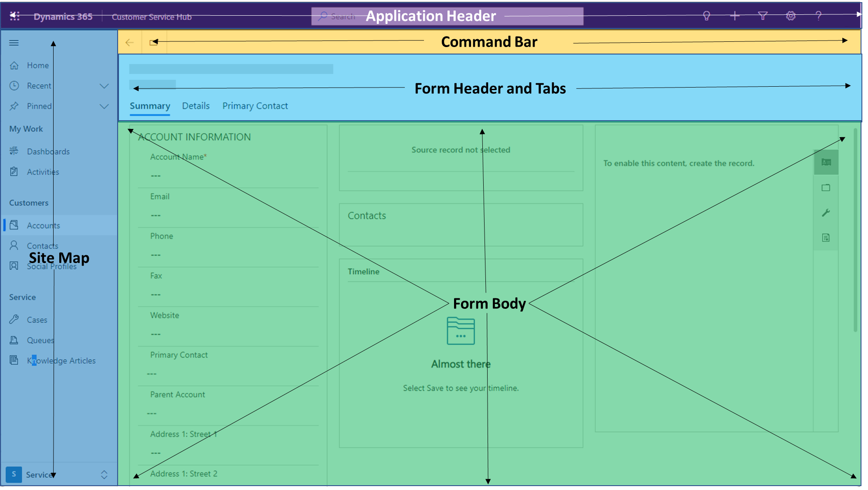Switch to the Primary Contact tab
The width and height of the screenshot is (868, 490).
click(x=255, y=105)
